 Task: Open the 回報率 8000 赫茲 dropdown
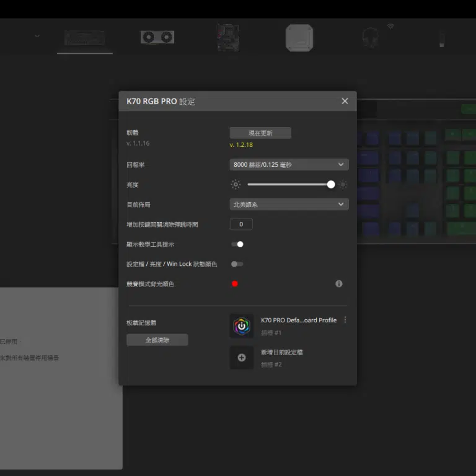pos(289,165)
